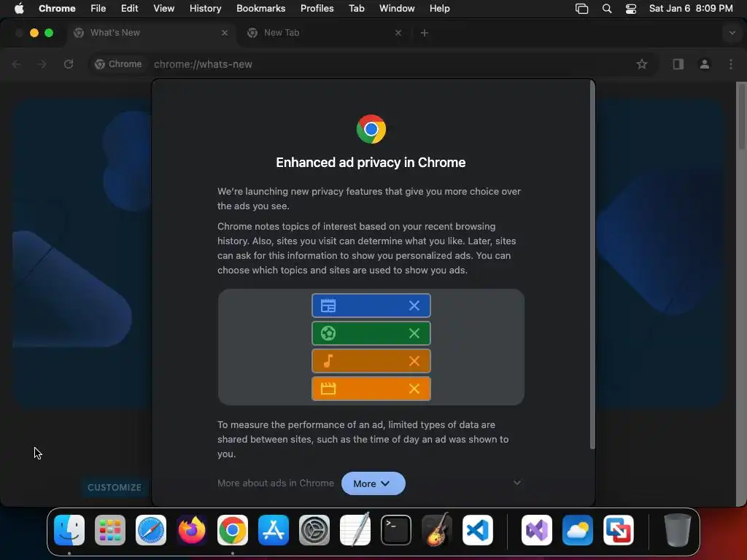This screenshot has height=560, width=747.
Task: Bookmark this page with the star icon
Action: pyautogui.click(x=641, y=64)
